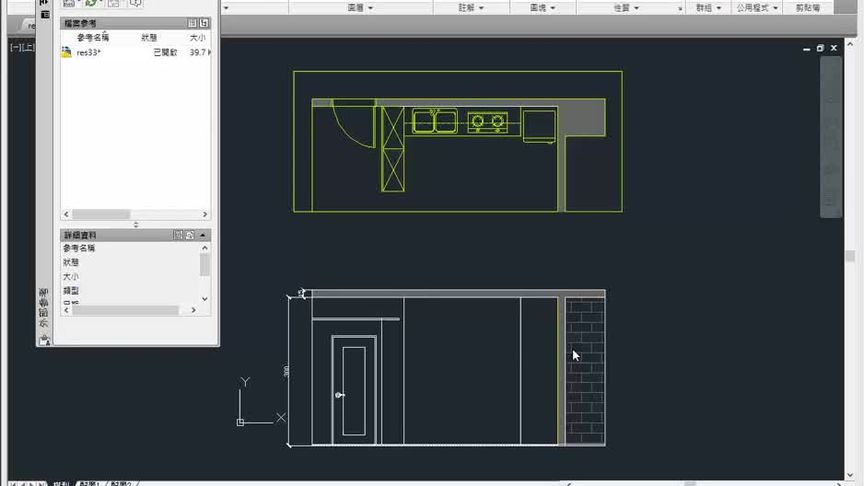The width and height of the screenshot is (864, 486).
Task: Open the 剪貼簿 clipboard panel
Action: [808, 8]
